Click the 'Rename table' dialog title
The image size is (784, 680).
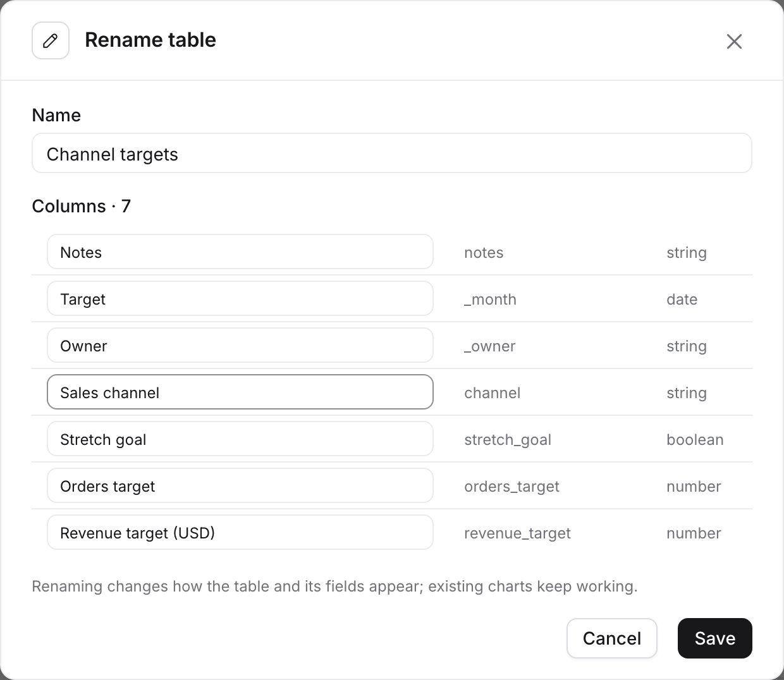(150, 40)
